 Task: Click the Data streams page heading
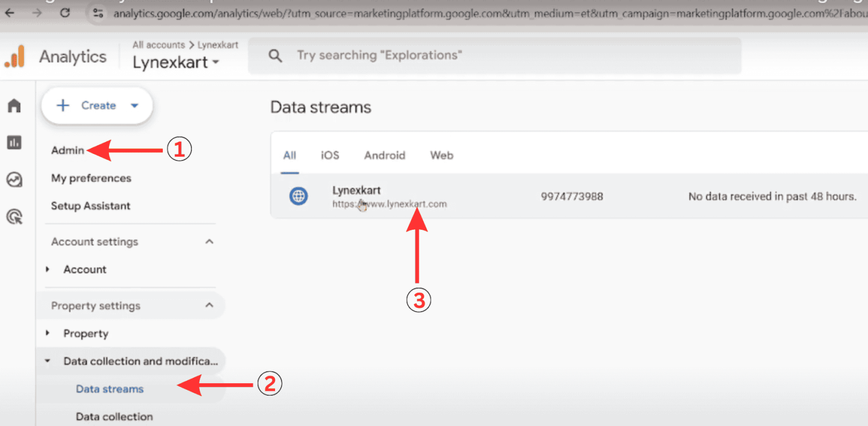(321, 107)
